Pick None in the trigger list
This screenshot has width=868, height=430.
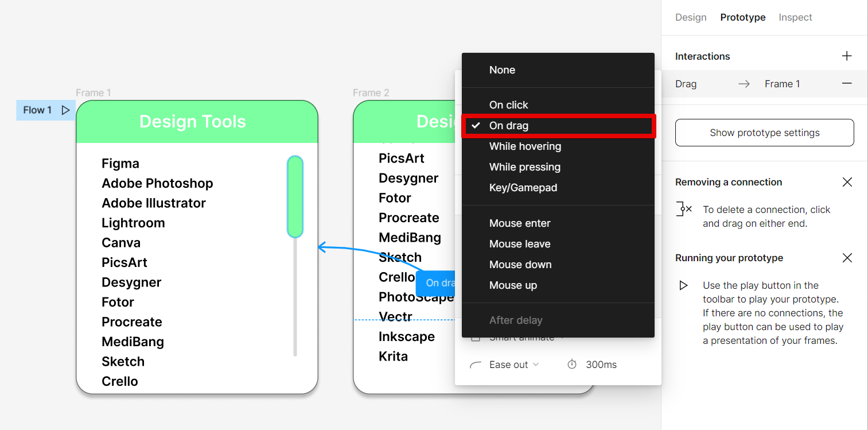(x=502, y=70)
